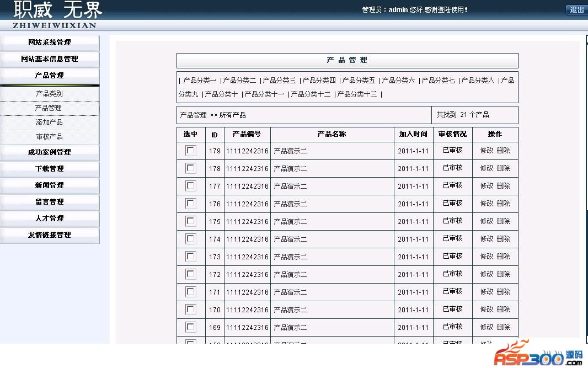This screenshot has width=588, height=368.
Task: Click the 产品名称 column header
Action: 332,134
